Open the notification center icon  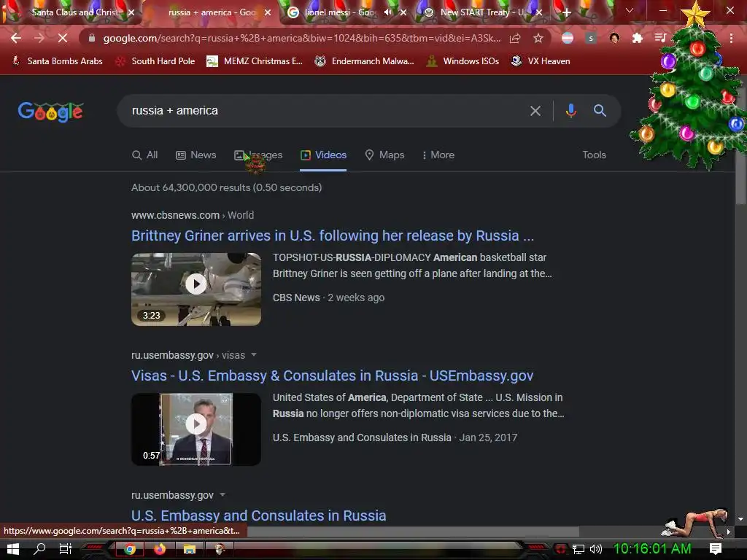pos(715,548)
